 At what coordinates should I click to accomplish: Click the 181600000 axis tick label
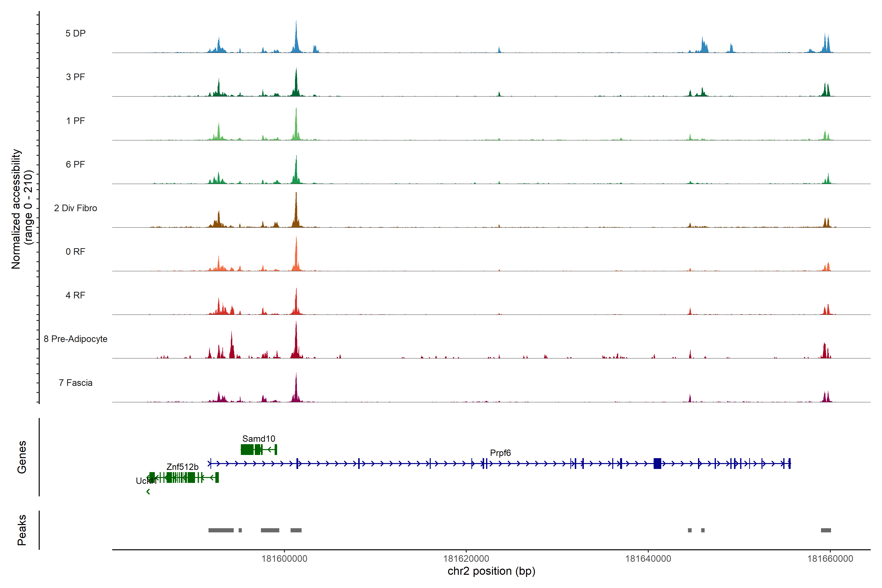click(284, 559)
